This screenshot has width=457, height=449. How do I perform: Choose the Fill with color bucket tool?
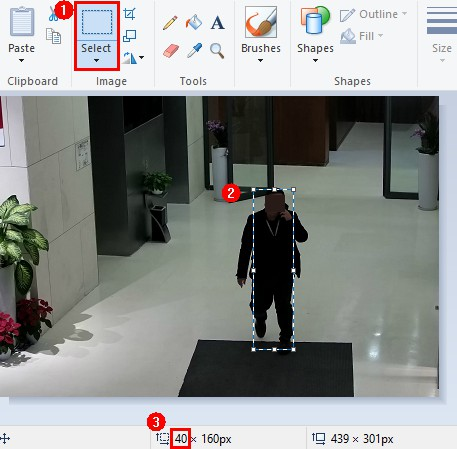tap(194, 22)
